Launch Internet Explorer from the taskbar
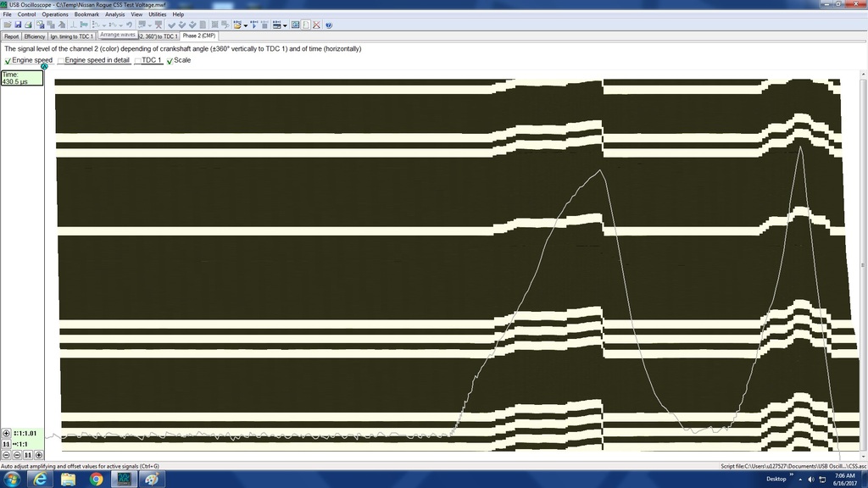Image resolution: width=868 pixels, height=488 pixels. (38, 479)
